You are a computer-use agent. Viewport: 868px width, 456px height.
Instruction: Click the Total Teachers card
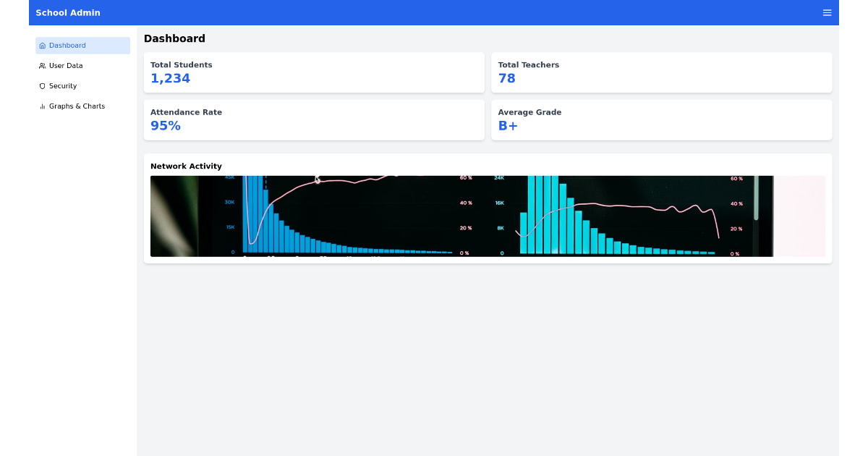661,72
